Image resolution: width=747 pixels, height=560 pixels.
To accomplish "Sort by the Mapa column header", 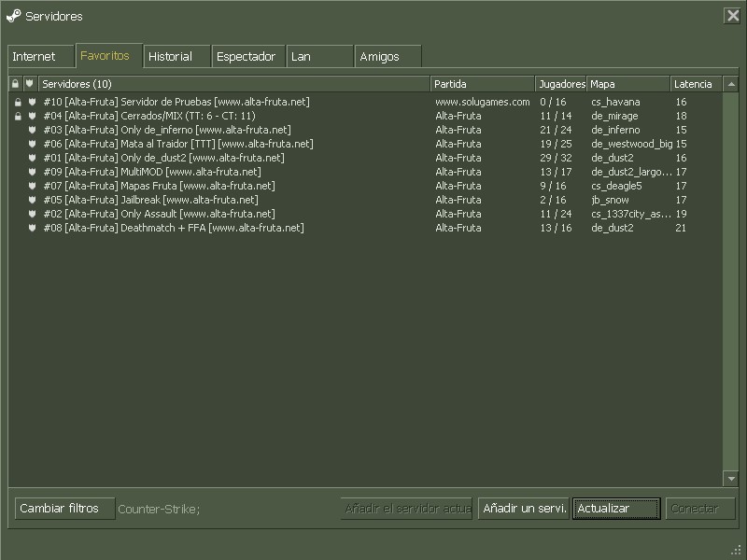I will pos(627,84).
